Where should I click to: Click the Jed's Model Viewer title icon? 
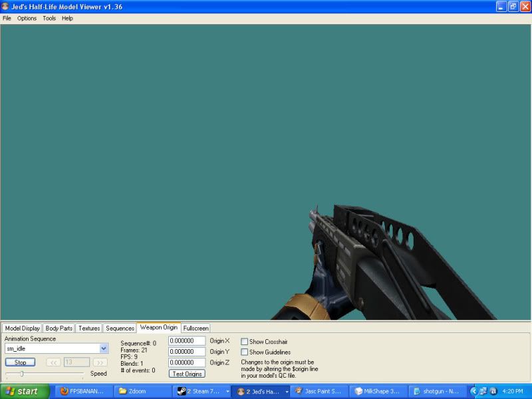coord(5,6)
